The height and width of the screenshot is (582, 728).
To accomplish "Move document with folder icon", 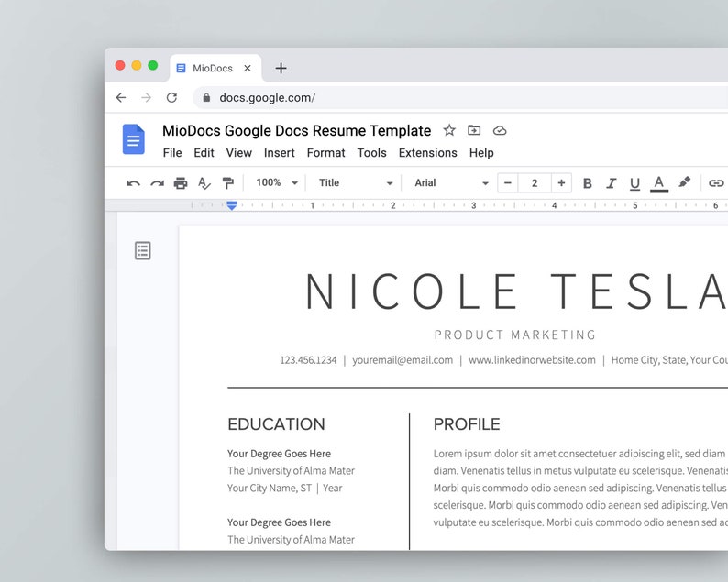I will (474, 130).
